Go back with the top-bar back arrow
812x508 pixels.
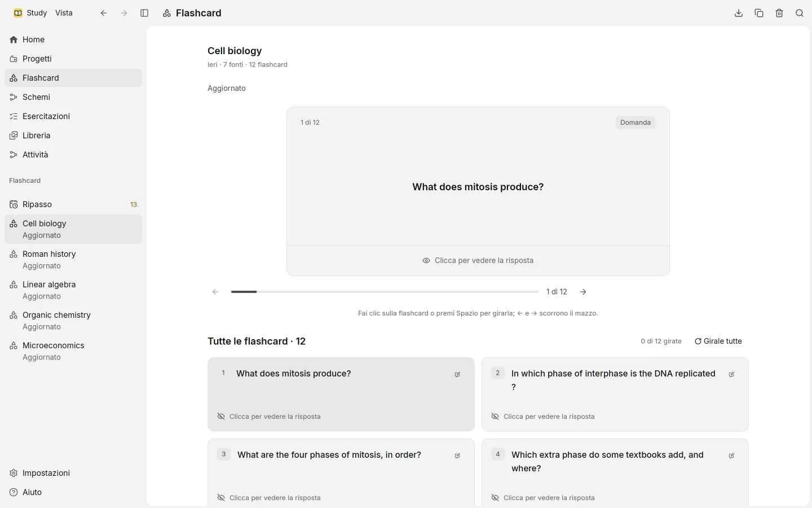[x=104, y=13]
